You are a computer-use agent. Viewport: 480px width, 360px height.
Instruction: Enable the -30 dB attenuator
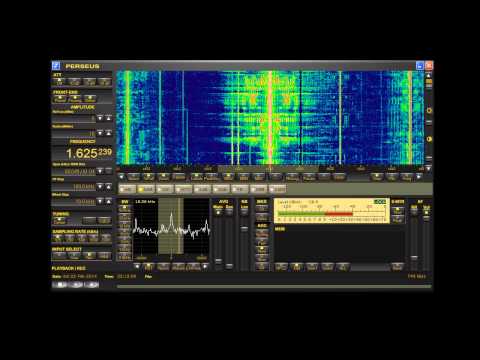coord(104,82)
